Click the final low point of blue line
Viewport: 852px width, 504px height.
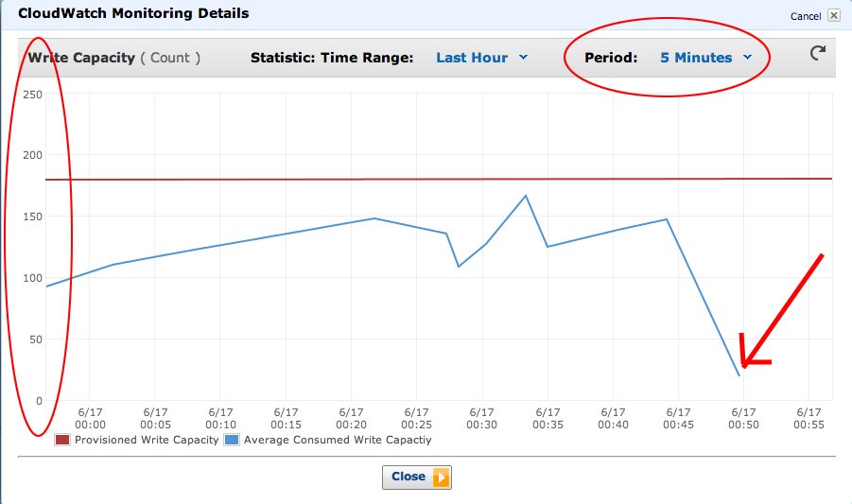coord(739,375)
